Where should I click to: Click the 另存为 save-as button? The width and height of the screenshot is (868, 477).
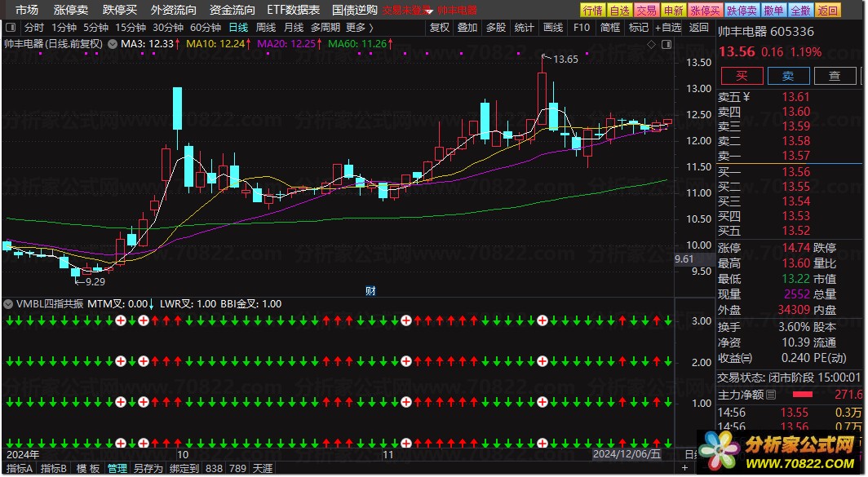coord(148,469)
